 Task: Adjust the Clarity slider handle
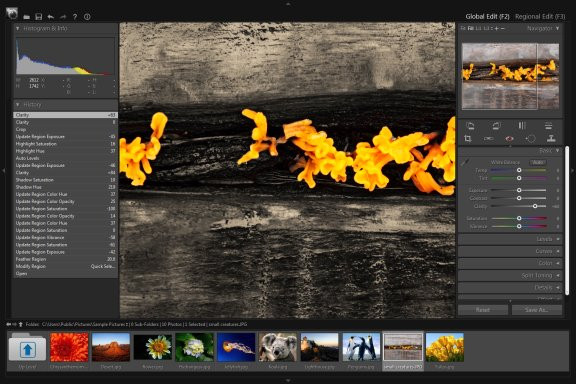[x=535, y=206]
